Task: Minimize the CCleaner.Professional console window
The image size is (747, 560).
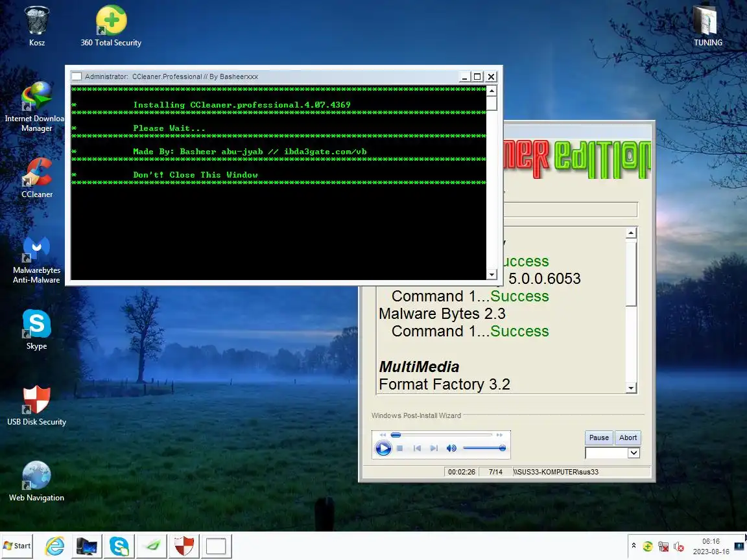Action: (x=464, y=76)
